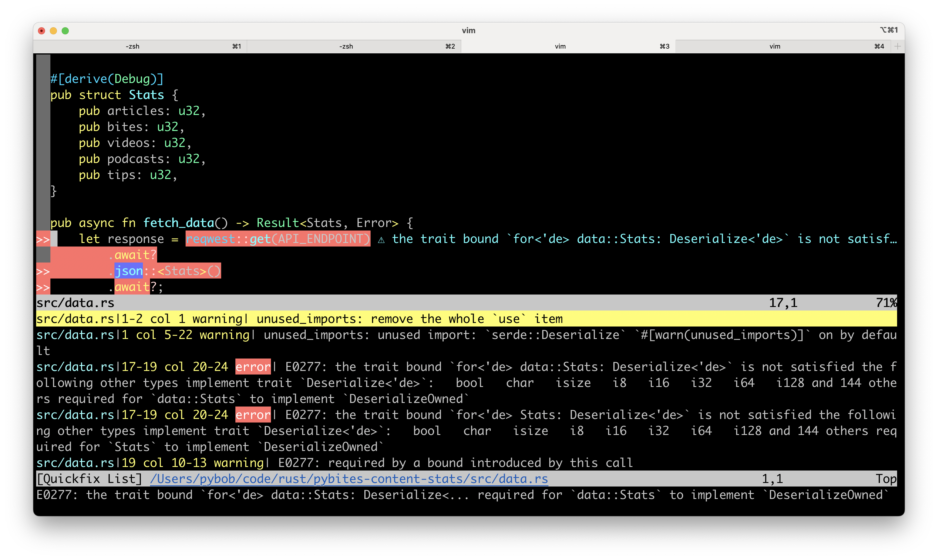The width and height of the screenshot is (938, 560).
Task: Click the green zoom window button
Action: [x=65, y=31]
